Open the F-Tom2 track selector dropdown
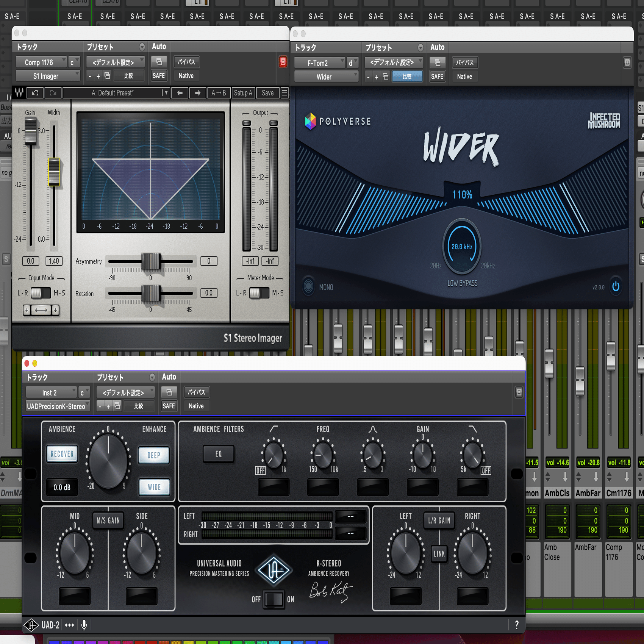Image resolution: width=644 pixels, height=644 pixels. click(320, 63)
